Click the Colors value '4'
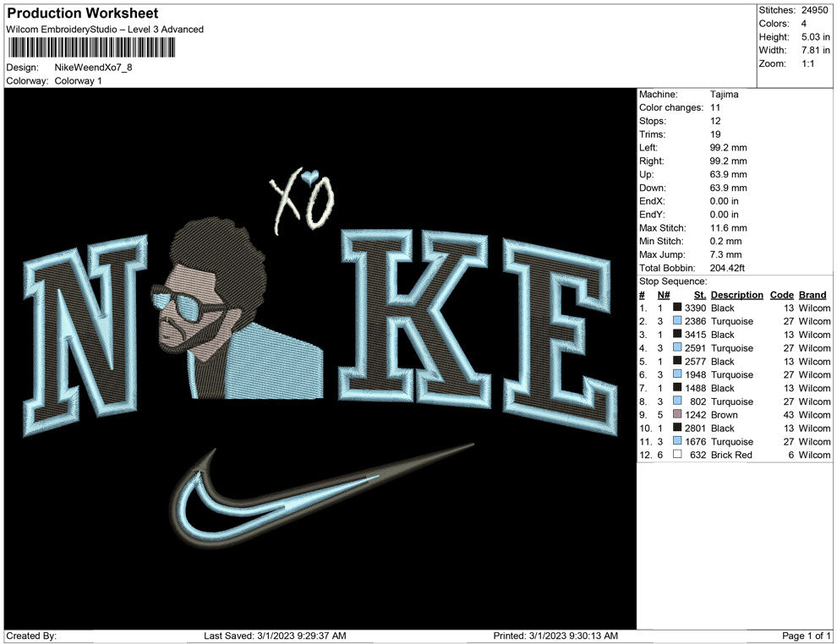 (x=804, y=24)
